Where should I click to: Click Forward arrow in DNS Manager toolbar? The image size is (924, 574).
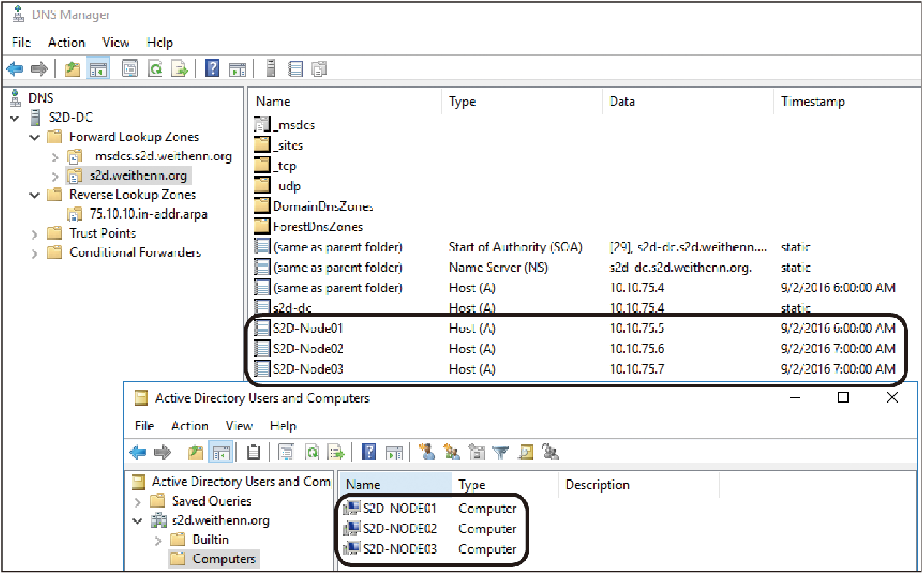pos(40,68)
